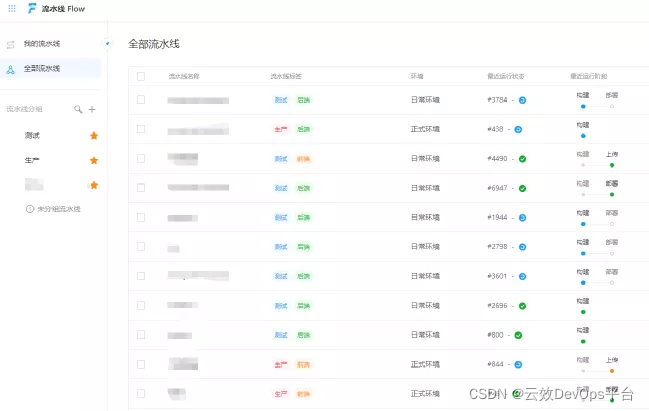Check the box for the row with run #6947
Viewport: 649px width, 411px height.
[141, 188]
